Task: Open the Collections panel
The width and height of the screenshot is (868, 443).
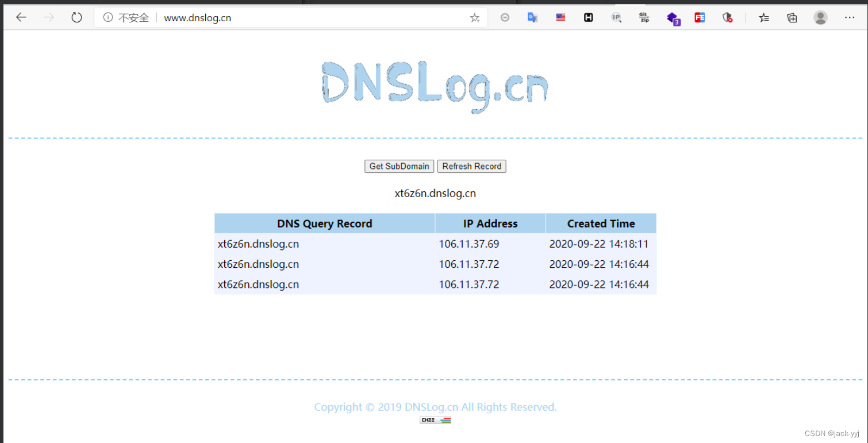Action: point(792,18)
